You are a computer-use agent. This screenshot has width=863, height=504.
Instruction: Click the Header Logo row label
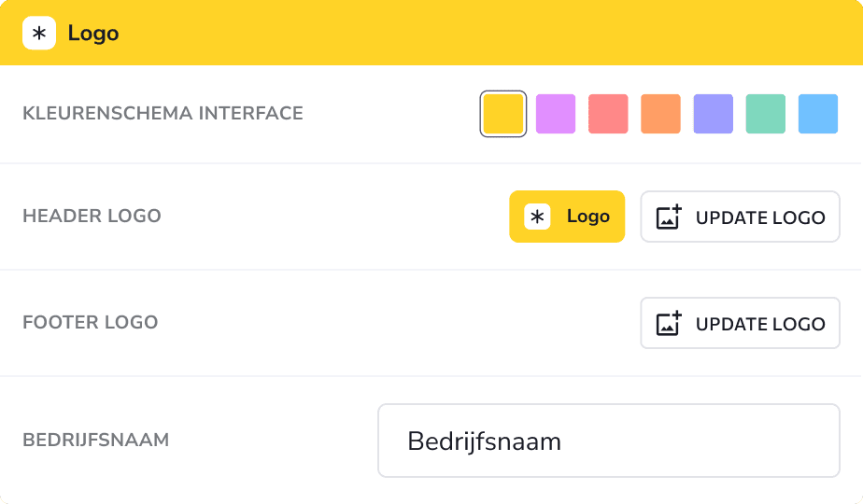coord(92,216)
